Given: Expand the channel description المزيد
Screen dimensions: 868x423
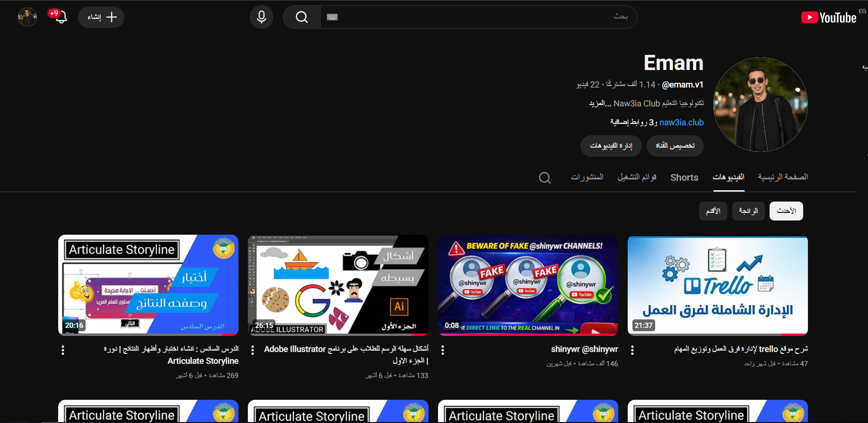Looking at the screenshot, I should point(600,104).
